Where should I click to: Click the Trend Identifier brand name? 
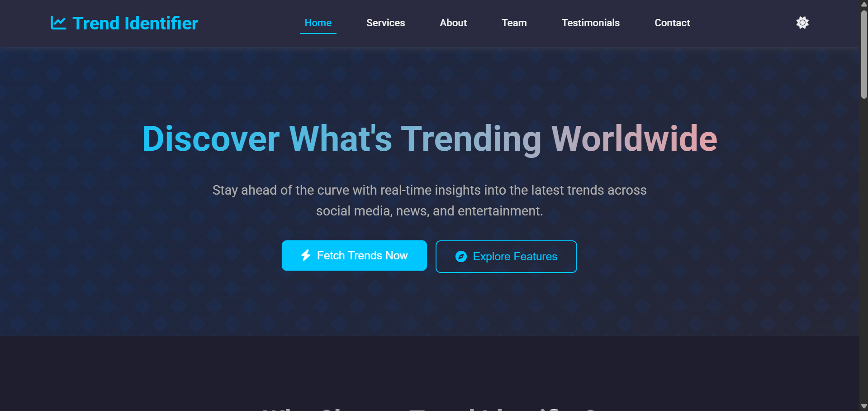(x=135, y=24)
